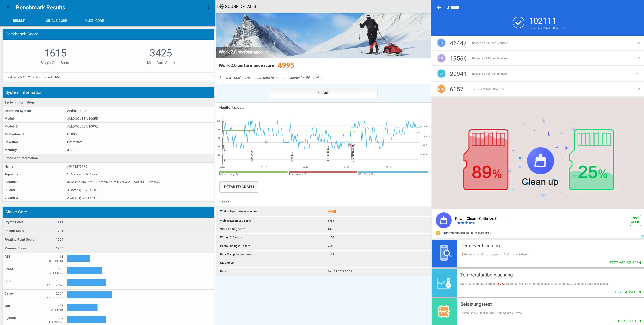Tap the Web Browsing 2.0 timeline marker

coord(224,153)
